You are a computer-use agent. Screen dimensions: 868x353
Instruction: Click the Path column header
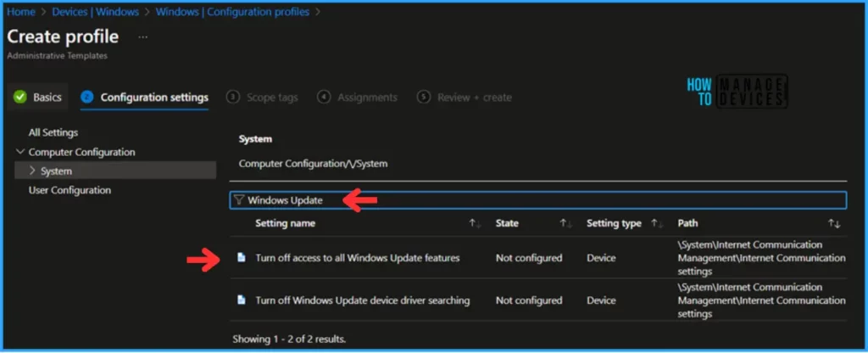[x=687, y=223]
